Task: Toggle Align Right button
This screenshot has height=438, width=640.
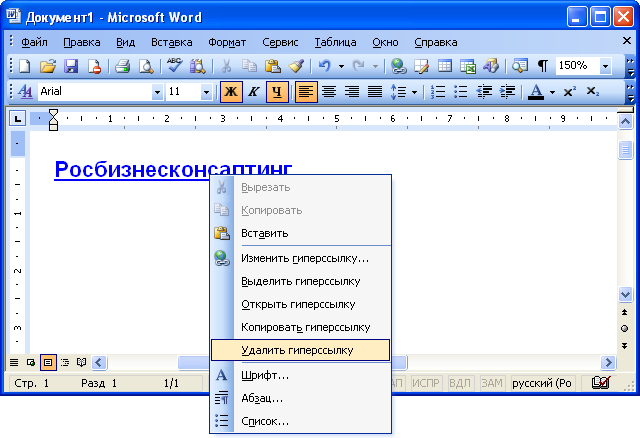Action: coord(352,91)
